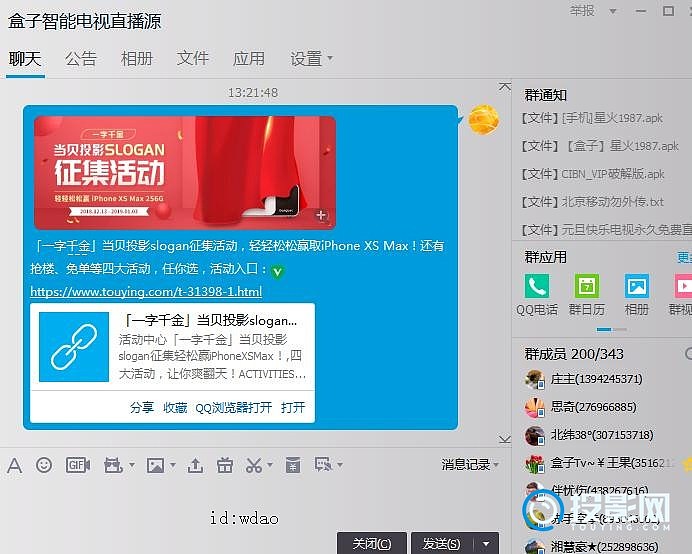
Task: Click the 举报 report link
Action: coord(582,11)
